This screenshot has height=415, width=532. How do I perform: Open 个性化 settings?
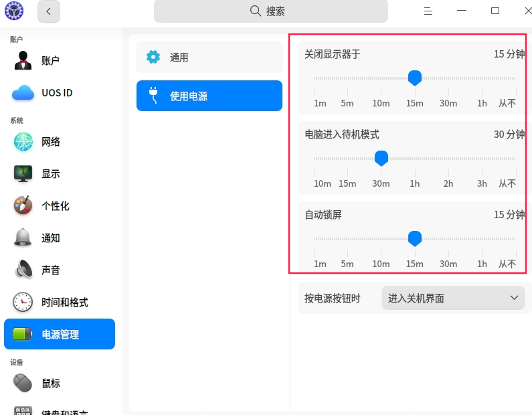pos(60,205)
